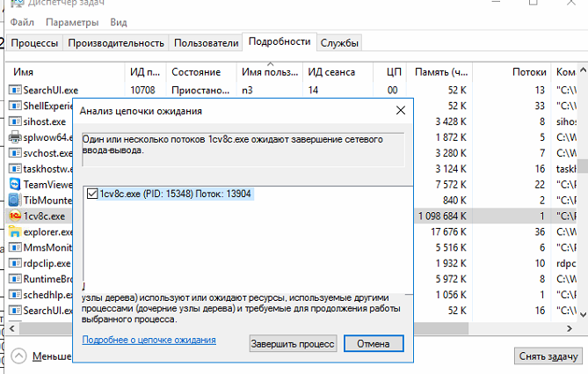This screenshot has height=374, width=588.
Task: Click the 1cv8c.exe yellow 1C icon
Action: (x=15, y=216)
